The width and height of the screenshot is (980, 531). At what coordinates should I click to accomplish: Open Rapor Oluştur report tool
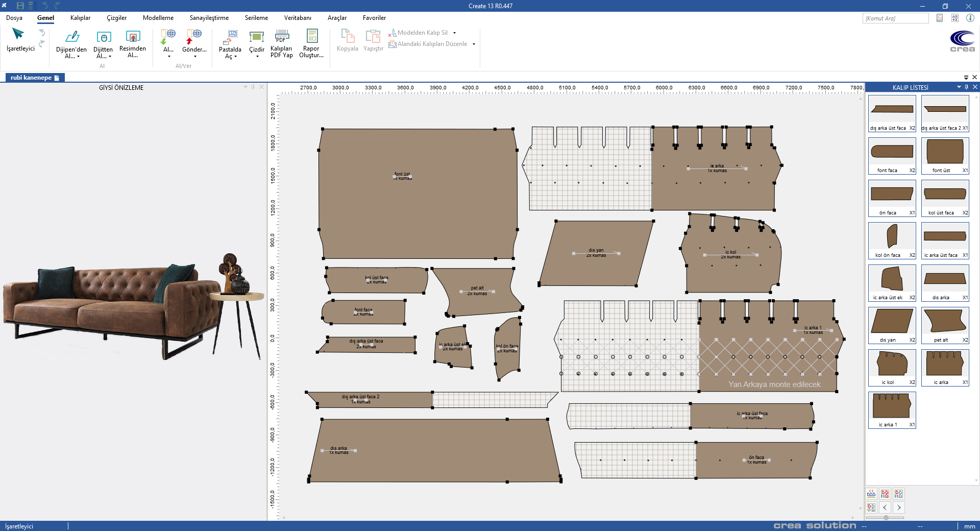coord(312,36)
